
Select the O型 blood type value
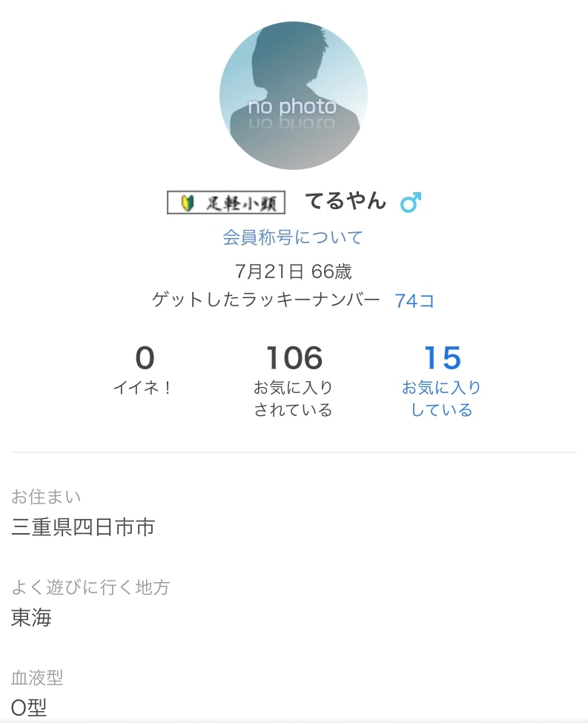(x=30, y=708)
